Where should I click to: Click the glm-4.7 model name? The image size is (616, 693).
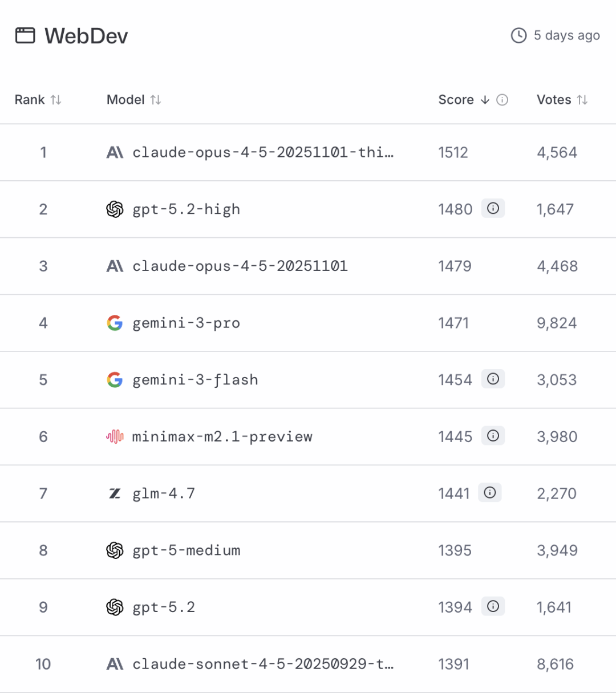pyautogui.click(x=164, y=493)
